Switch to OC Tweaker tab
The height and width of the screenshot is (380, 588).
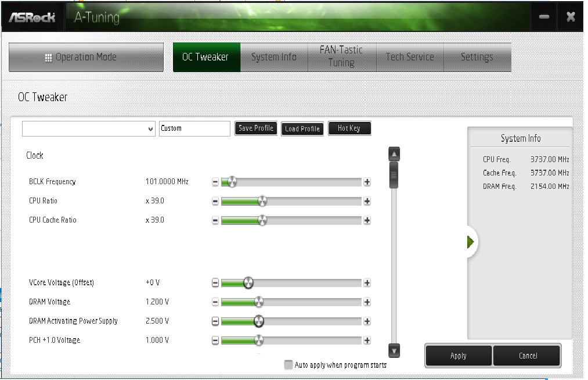207,57
